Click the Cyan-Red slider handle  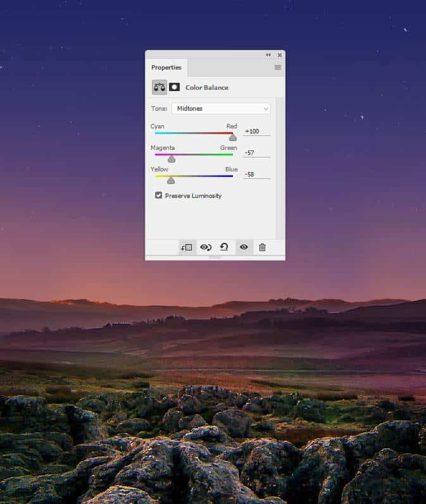click(233, 138)
